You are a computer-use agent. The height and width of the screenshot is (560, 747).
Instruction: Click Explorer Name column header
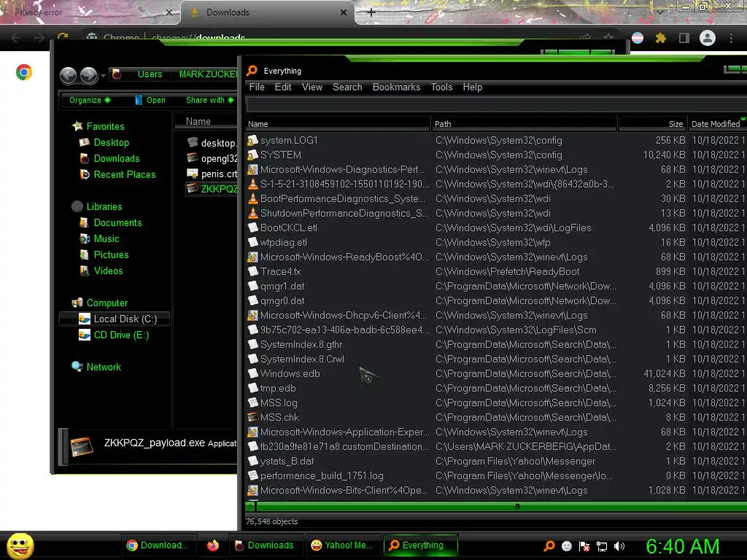[x=206, y=122]
